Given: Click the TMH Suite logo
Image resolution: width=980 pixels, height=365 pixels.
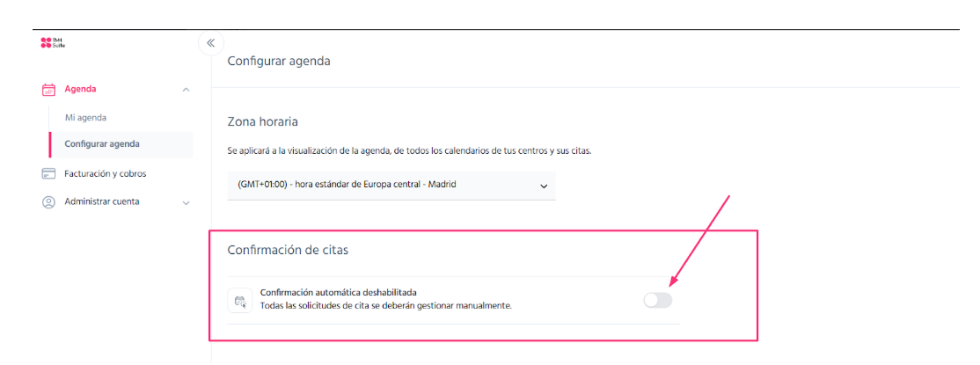Looking at the screenshot, I should click(53, 42).
